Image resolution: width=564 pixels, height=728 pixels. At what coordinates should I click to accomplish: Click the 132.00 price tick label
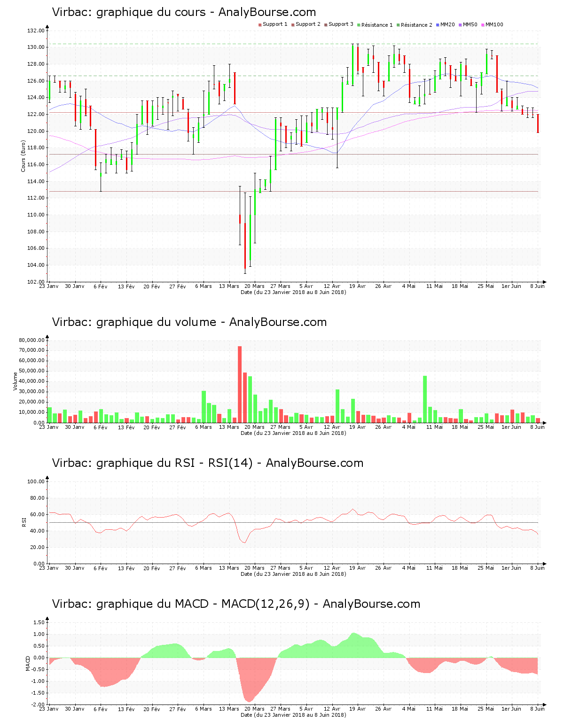[x=36, y=31]
